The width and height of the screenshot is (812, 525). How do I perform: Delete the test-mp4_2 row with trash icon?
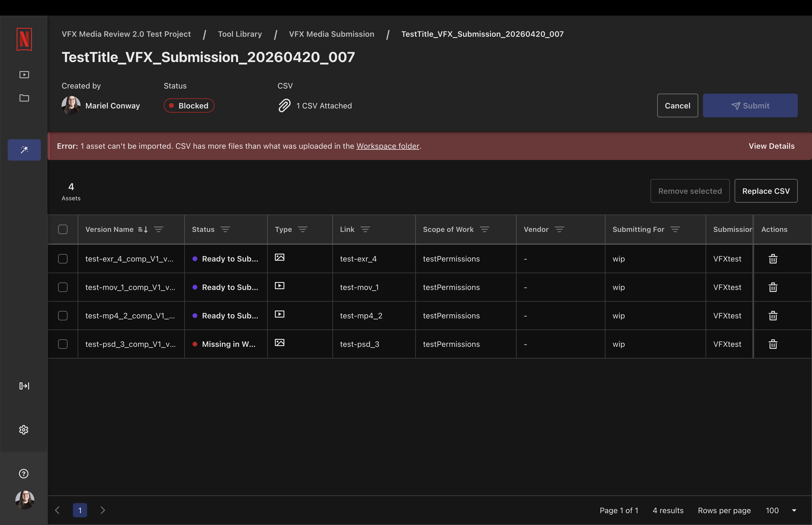(773, 316)
